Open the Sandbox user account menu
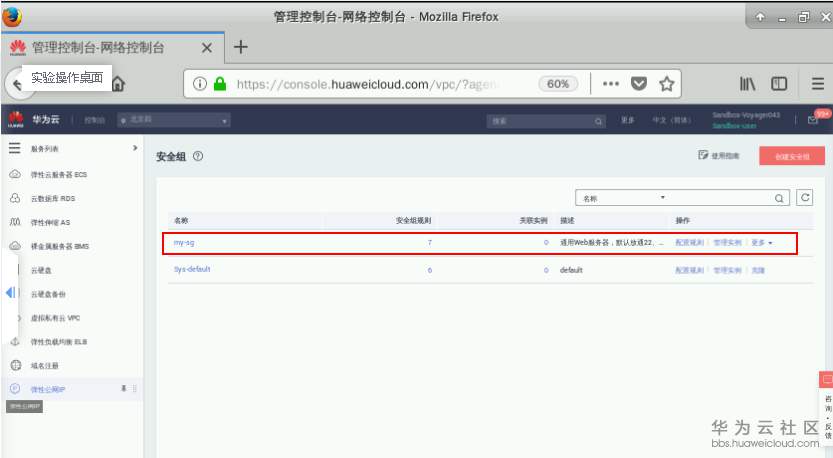Viewport: 833px width, 458px height. pos(746,120)
